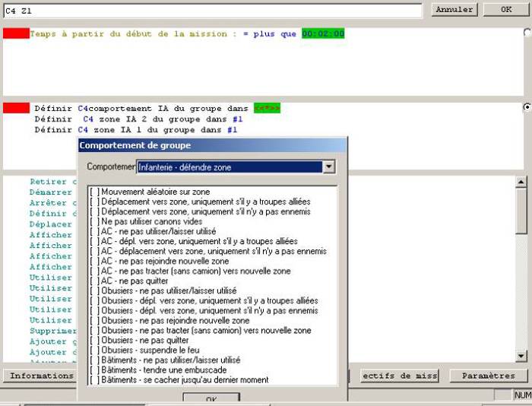
Task: Open the Comportement dropdown arrow
Action: [x=328, y=167]
